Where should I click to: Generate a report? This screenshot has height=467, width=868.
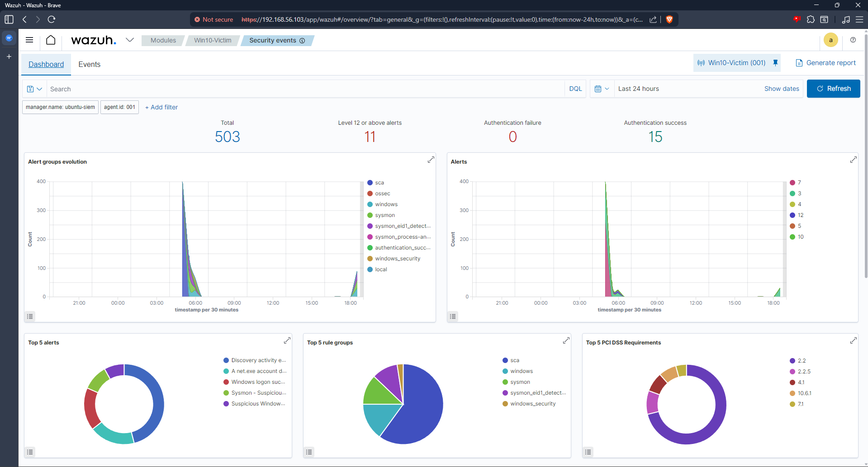pyautogui.click(x=825, y=63)
